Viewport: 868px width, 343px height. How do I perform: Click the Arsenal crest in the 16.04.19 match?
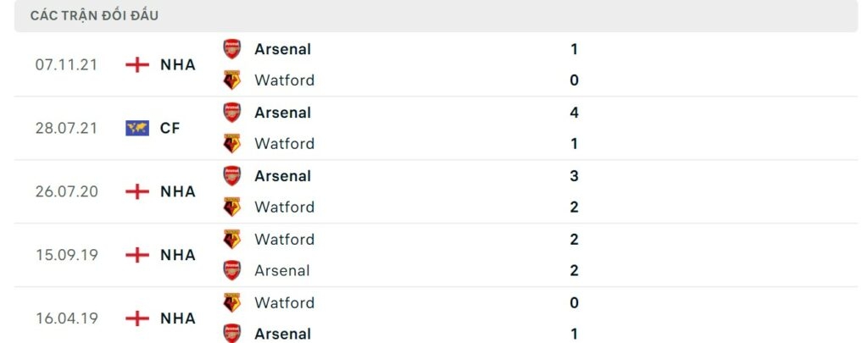[231, 334]
